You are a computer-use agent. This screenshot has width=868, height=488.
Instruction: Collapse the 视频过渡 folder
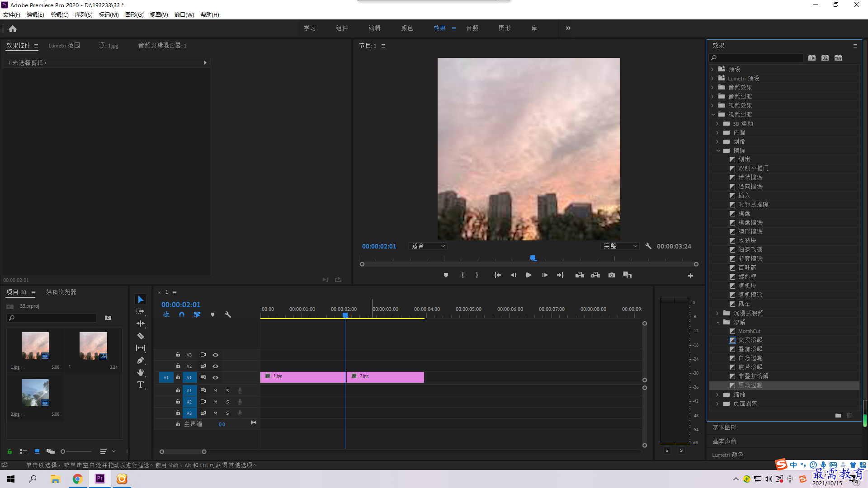tap(713, 114)
